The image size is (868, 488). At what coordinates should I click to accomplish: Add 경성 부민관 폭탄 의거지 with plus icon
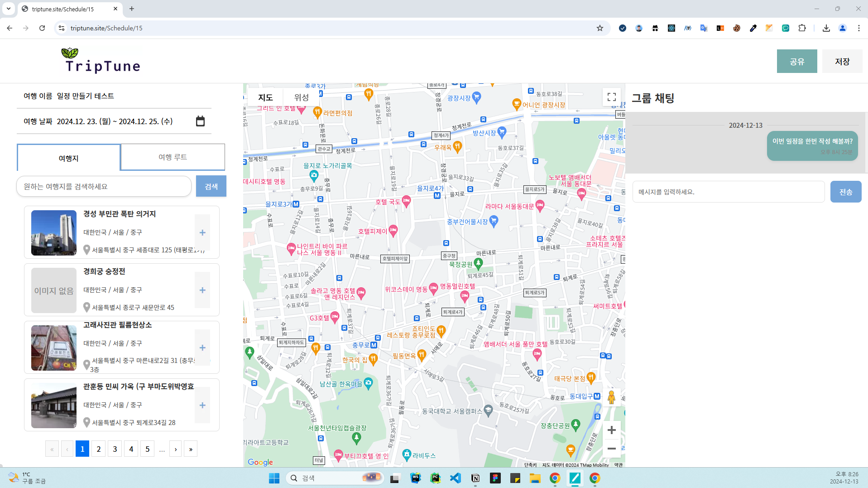(202, 232)
